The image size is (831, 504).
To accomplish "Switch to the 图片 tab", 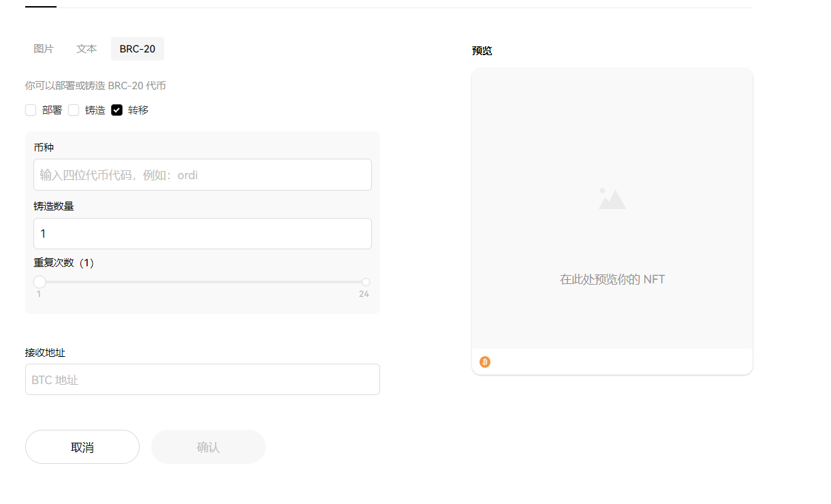I will 44,49.
